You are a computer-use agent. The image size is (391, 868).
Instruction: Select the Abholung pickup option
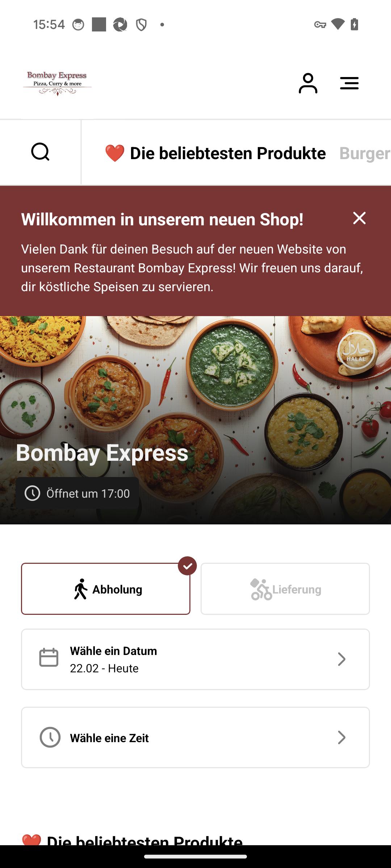(x=106, y=589)
